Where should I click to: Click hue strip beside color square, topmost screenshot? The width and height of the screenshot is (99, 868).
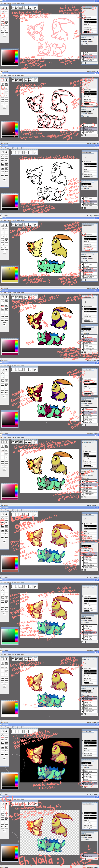click(17, 57)
